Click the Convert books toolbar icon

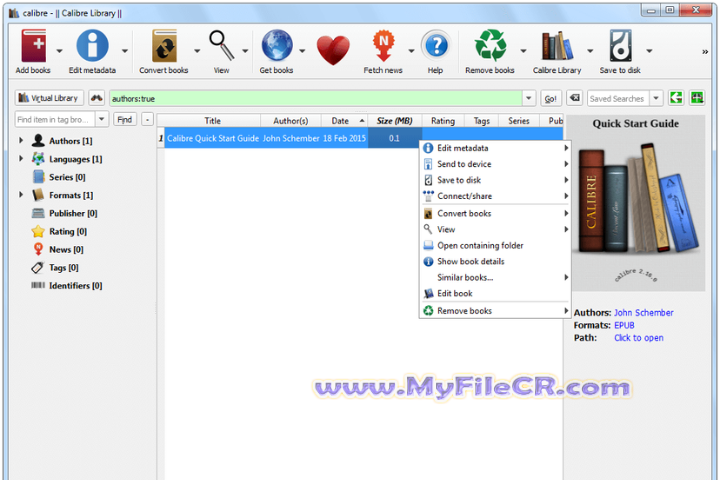(x=164, y=45)
